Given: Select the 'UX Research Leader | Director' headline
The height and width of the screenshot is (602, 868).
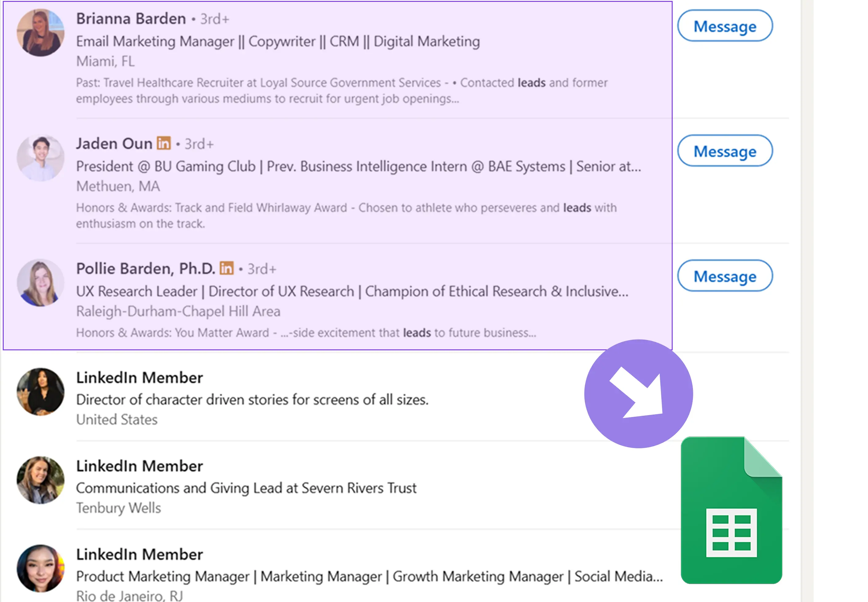Looking at the screenshot, I should 352,291.
